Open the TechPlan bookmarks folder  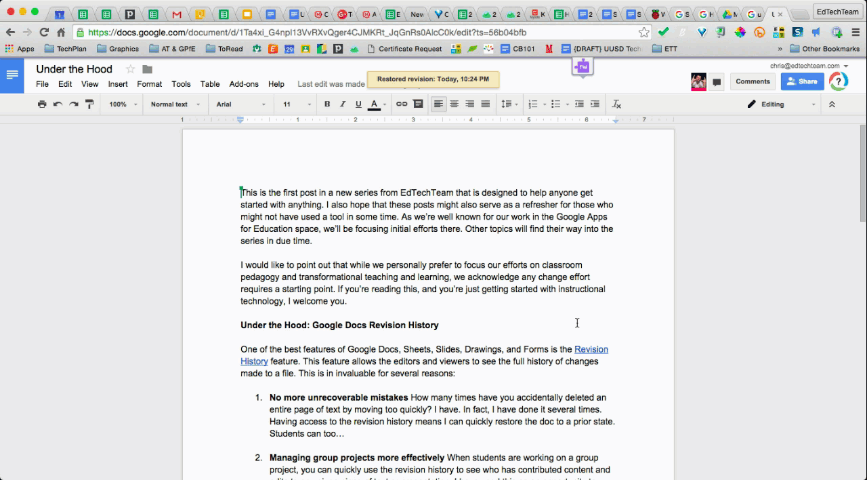(x=66, y=49)
